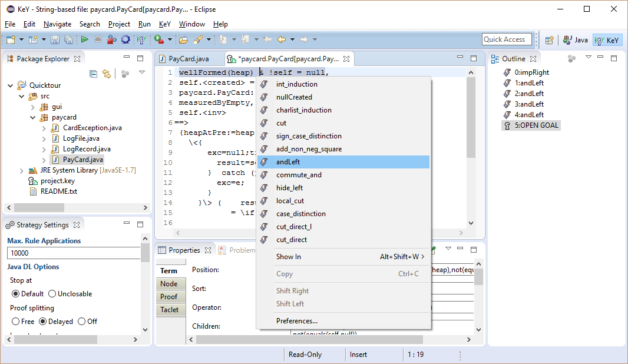Open the Show In submenu
This screenshot has height=364, width=628.
tap(343, 257)
